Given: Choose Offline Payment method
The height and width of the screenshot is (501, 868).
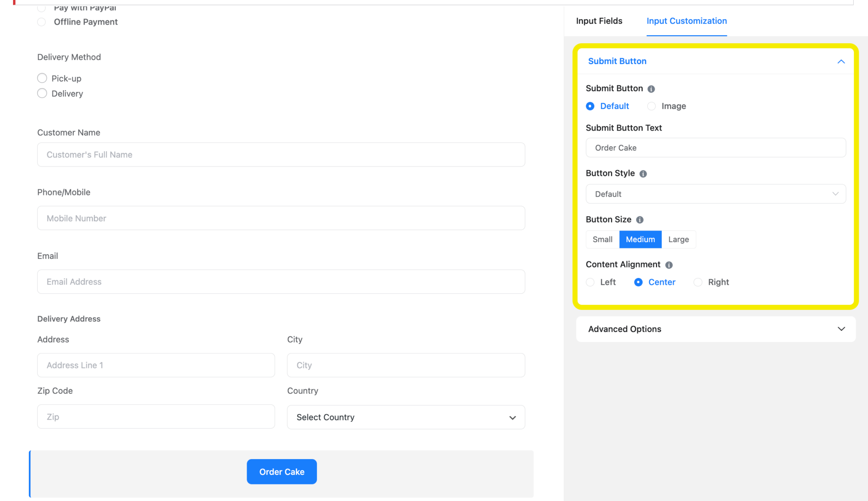Looking at the screenshot, I should pos(42,22).
